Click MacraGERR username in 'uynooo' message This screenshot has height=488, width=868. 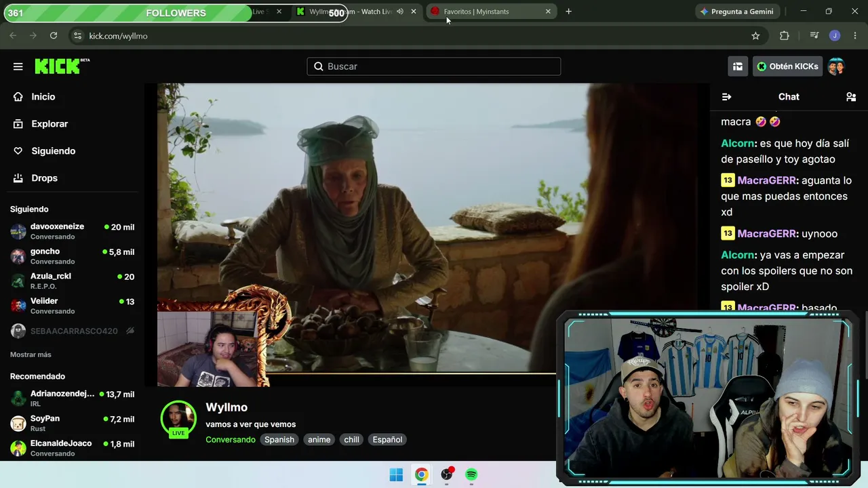point(767,234)
